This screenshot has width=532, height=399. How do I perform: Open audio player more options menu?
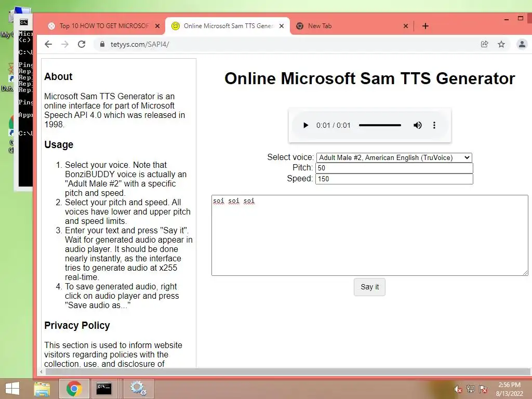tap(434, 125)
